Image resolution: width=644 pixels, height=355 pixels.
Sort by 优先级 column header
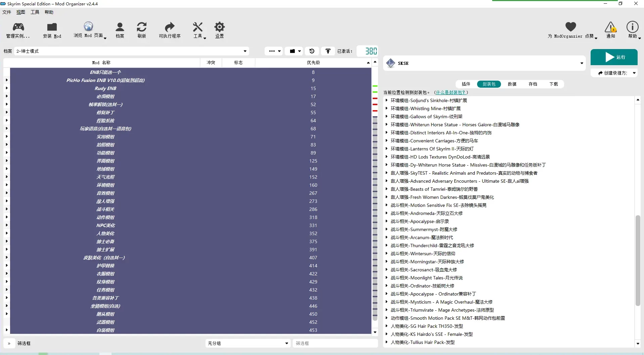coord(313,62)
